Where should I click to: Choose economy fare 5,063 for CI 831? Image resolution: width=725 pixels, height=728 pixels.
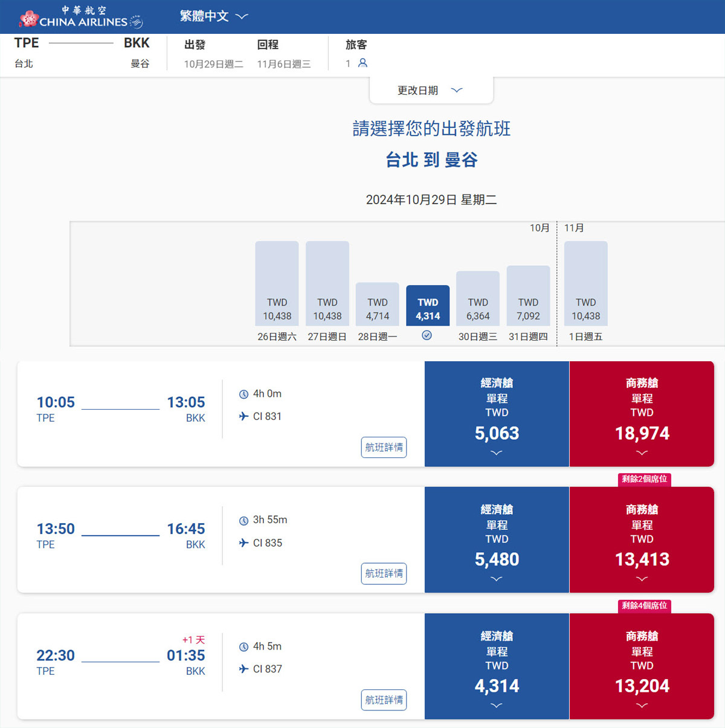(497, 414)
